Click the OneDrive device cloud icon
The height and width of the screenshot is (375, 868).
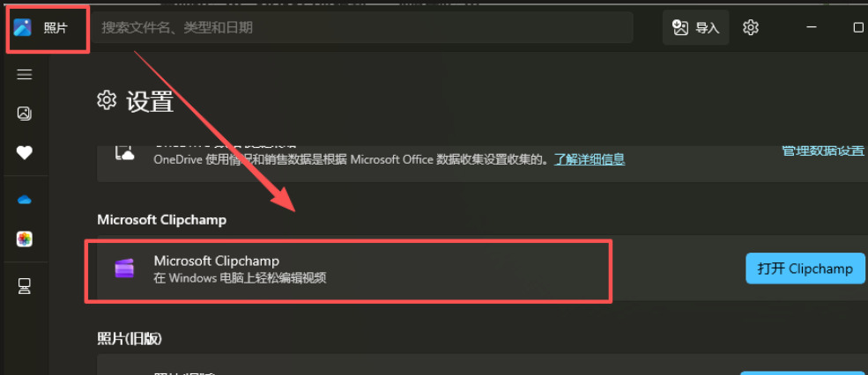[125, 152]
